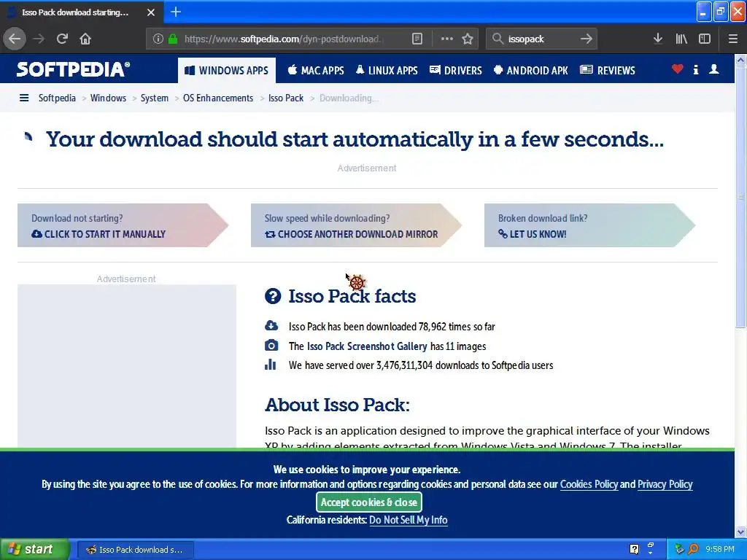747x560 pixels.
Task: Open page actions three-dots menu
Action: coord(447,39)
